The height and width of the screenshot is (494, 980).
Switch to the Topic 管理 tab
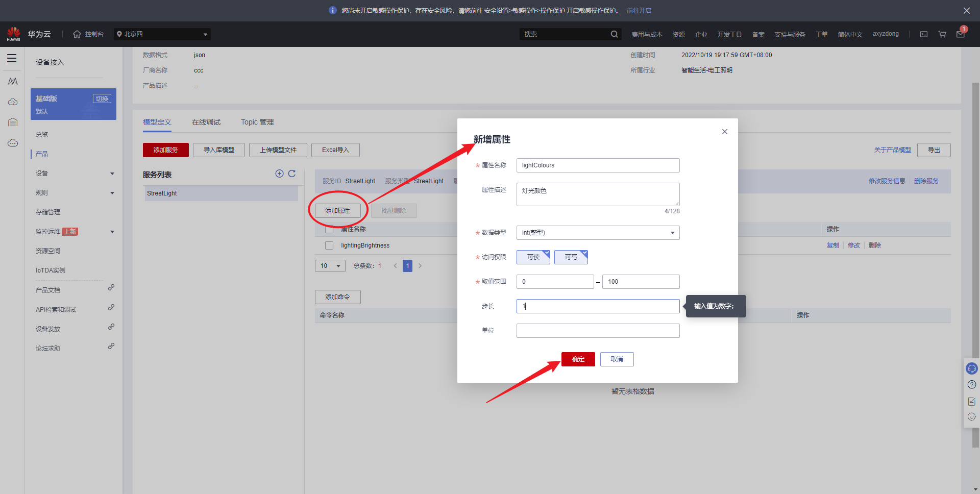(x=257, y=122)
